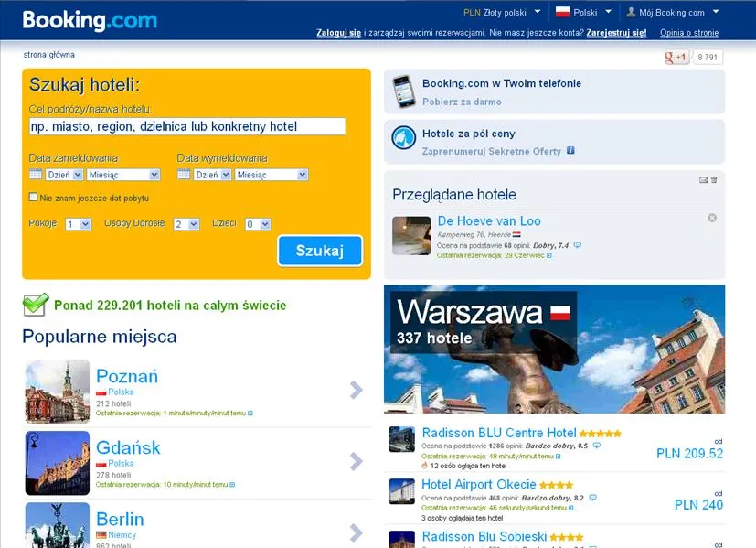Open the Dzieci children dropdown
The width and height of the screenshot is (756, 548).
pos(258,224)
